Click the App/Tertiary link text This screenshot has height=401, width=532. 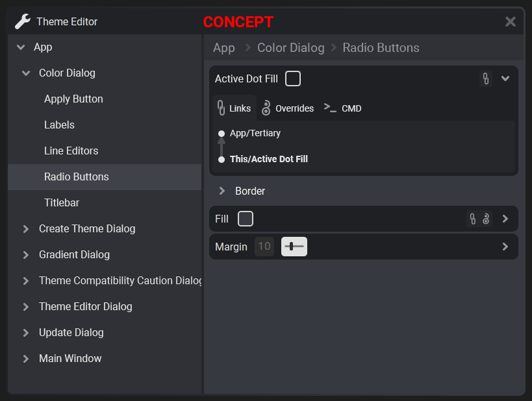point(255,133)
